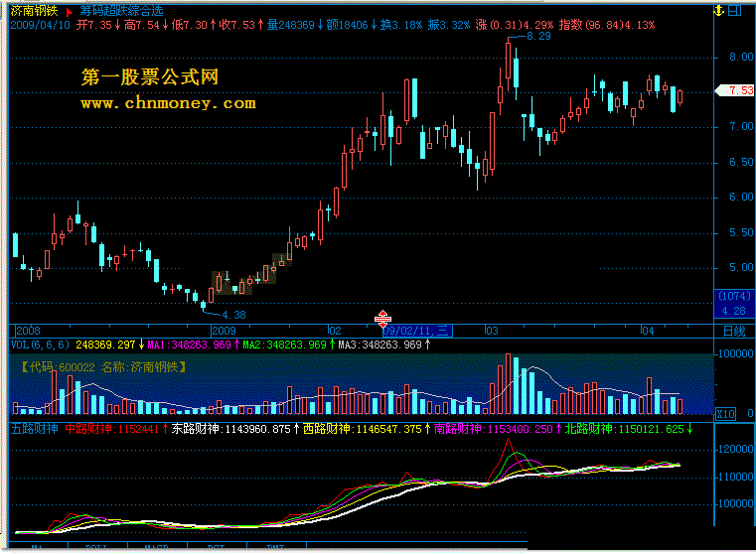Click the 西路财神 yellow value
Image resolution: width=756 pixels, height=554 pixels.
click(x=362, y=429)
